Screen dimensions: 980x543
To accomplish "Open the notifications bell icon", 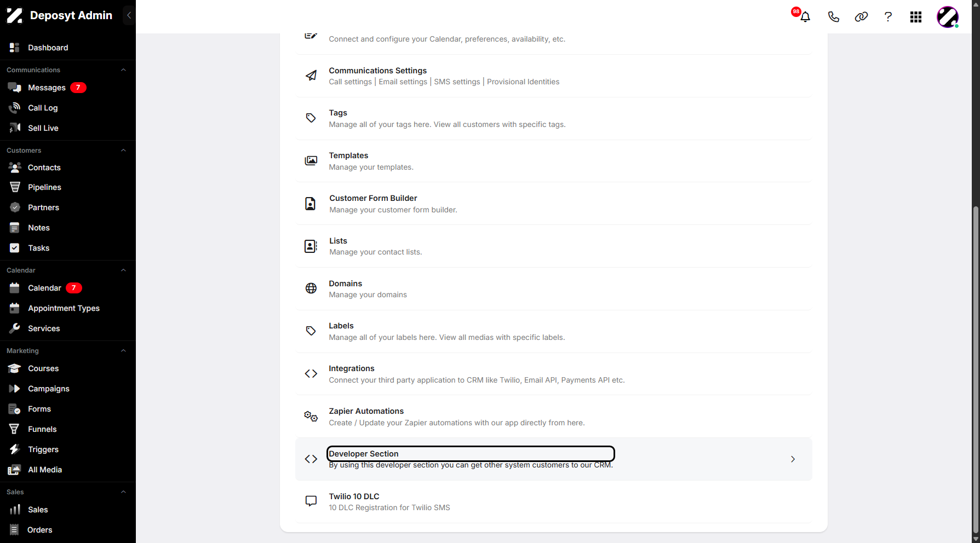I will click(805, 17).
